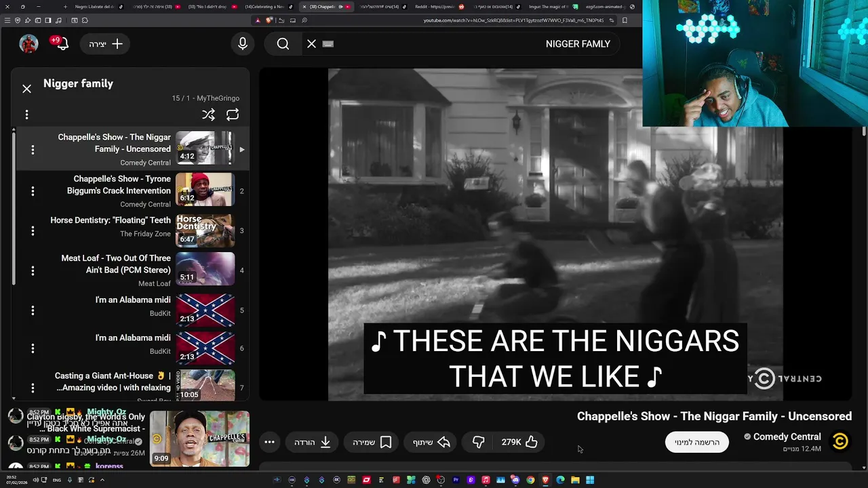Switch the ENG input language indicator

click(x=57, y=480)
